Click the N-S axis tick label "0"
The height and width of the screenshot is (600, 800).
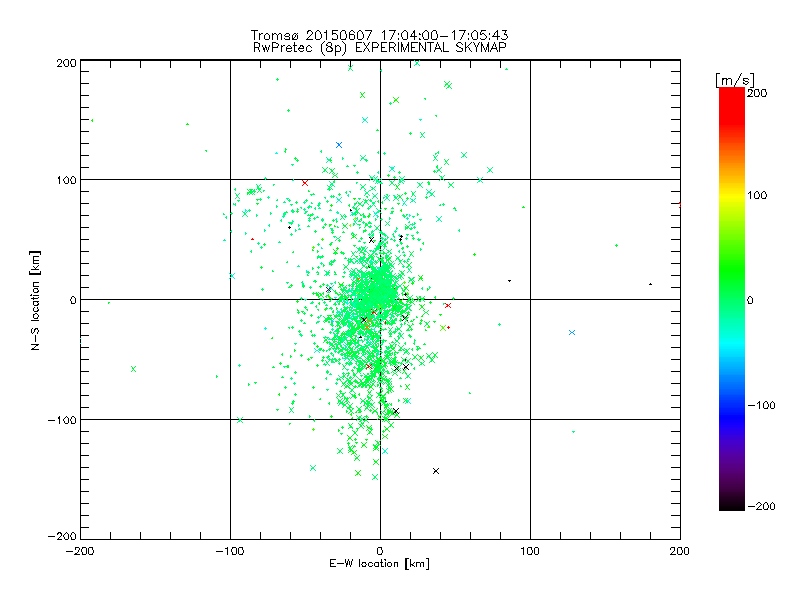[73, 301]
